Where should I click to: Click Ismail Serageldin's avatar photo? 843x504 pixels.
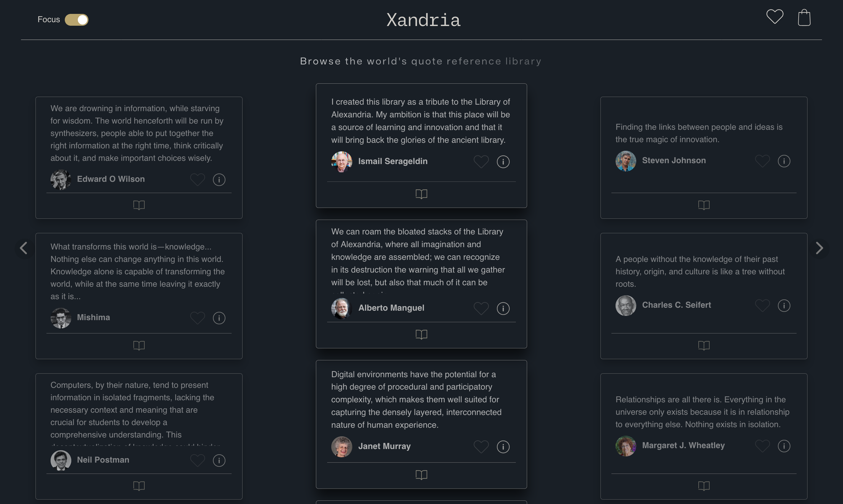[342, 161]
